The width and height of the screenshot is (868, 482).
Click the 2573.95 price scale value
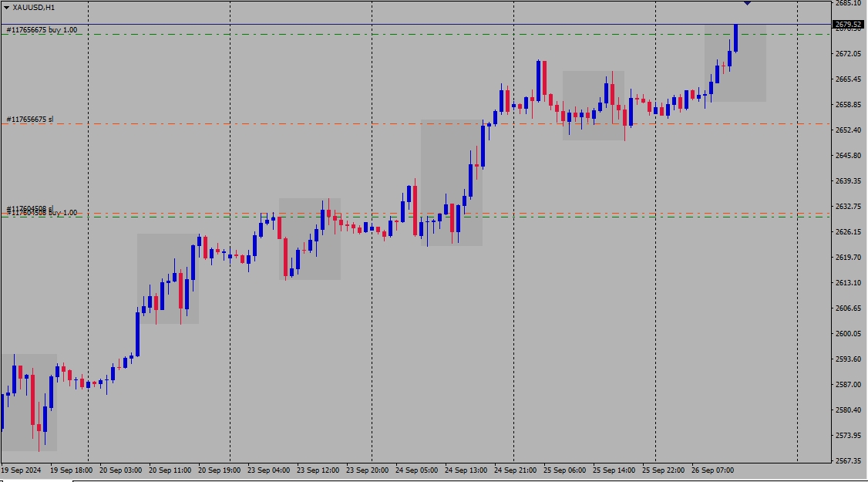(x=848, y=436)
